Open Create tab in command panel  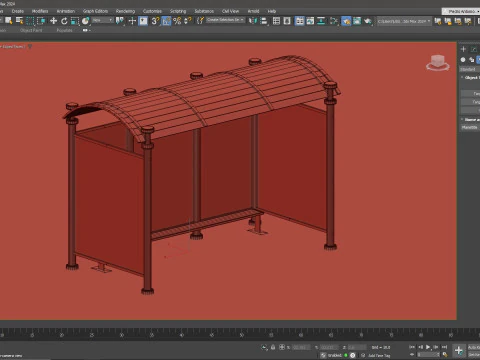pos(463,49)
